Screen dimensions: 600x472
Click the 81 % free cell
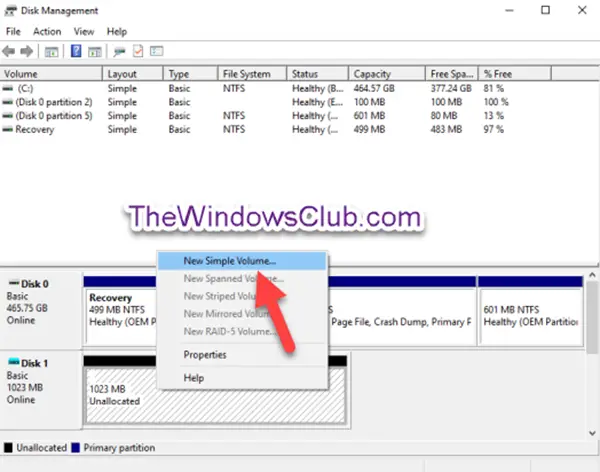494,88
